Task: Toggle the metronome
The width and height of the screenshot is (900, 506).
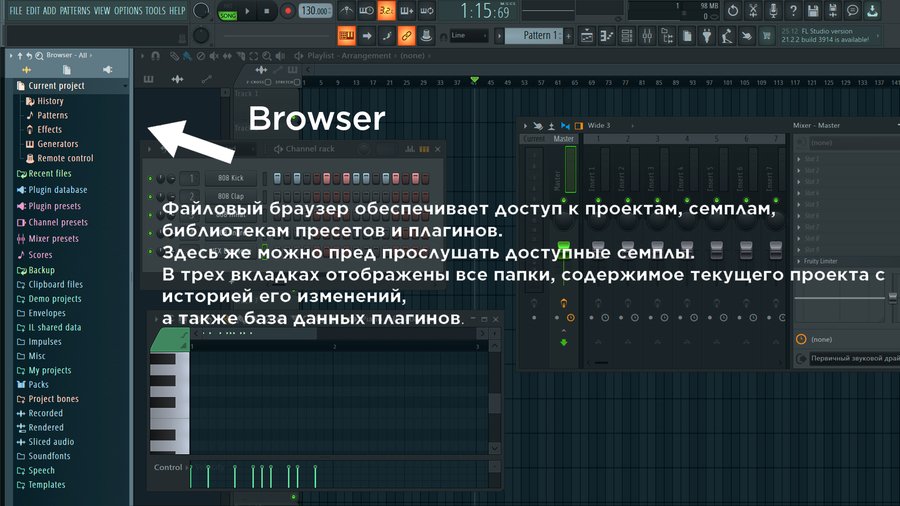Action: coord(346,10)
